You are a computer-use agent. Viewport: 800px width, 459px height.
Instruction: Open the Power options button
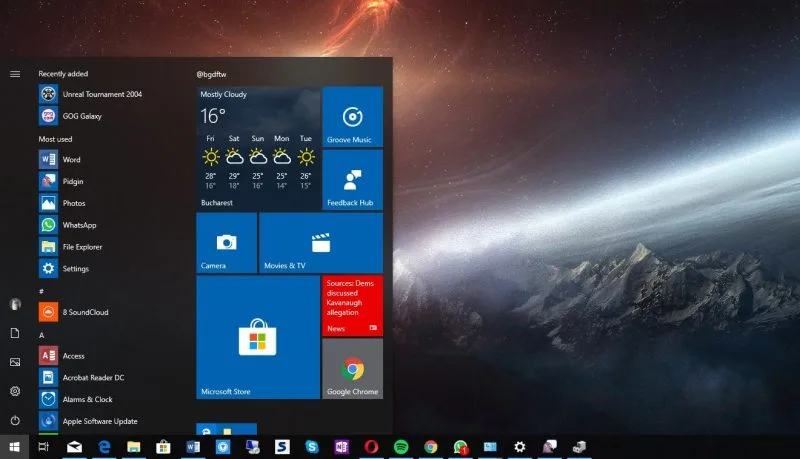[15, 421]
